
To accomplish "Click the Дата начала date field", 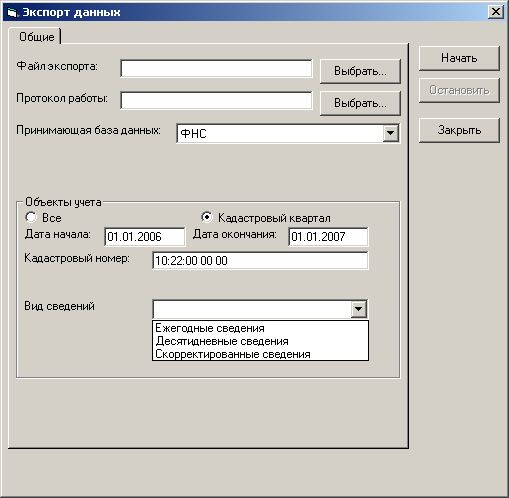I will tap(145, 237).
